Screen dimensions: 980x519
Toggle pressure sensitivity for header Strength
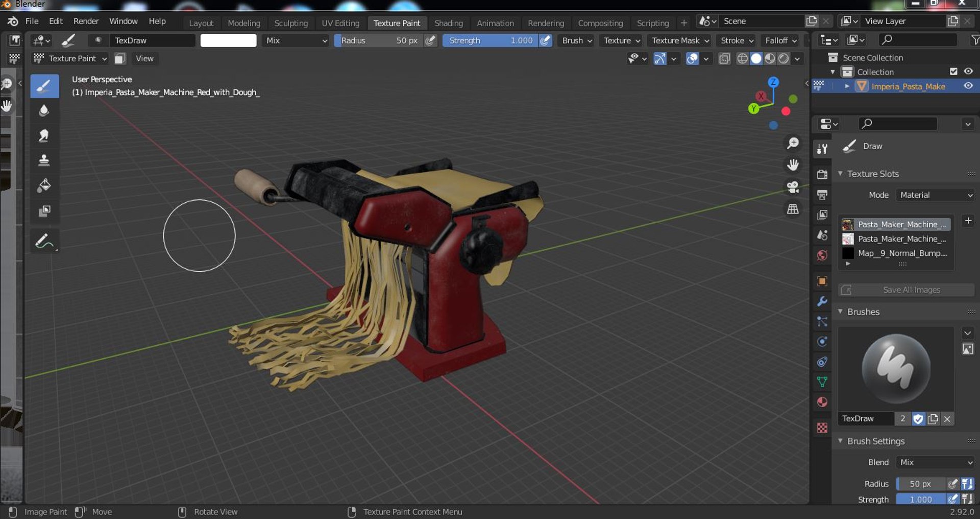pos(546,40)
